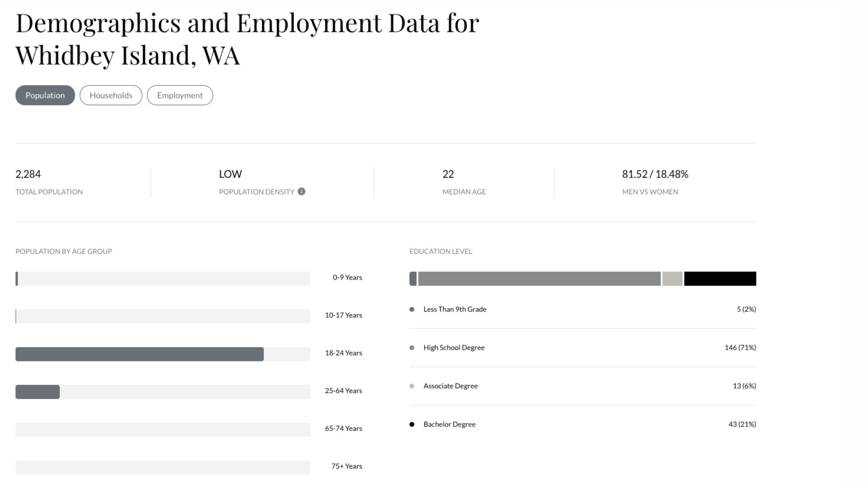
Task: Click the Less Than 9th Grade legend dot
Action: (412, 310)
